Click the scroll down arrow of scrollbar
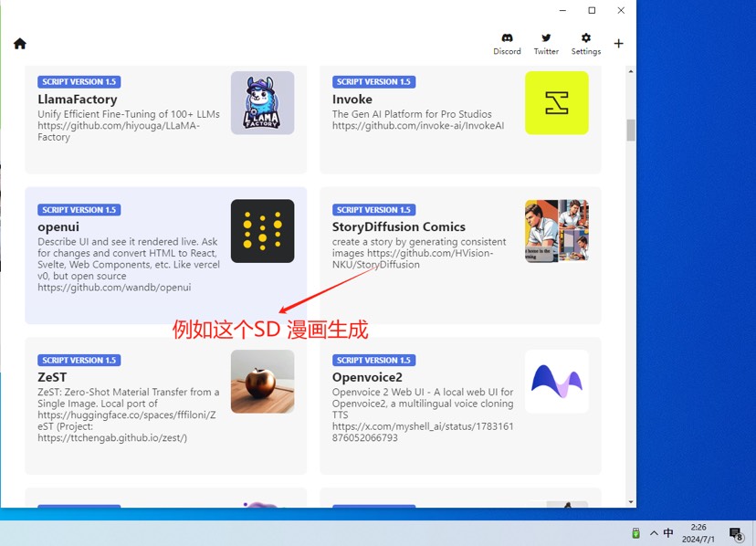 [630, 501]
